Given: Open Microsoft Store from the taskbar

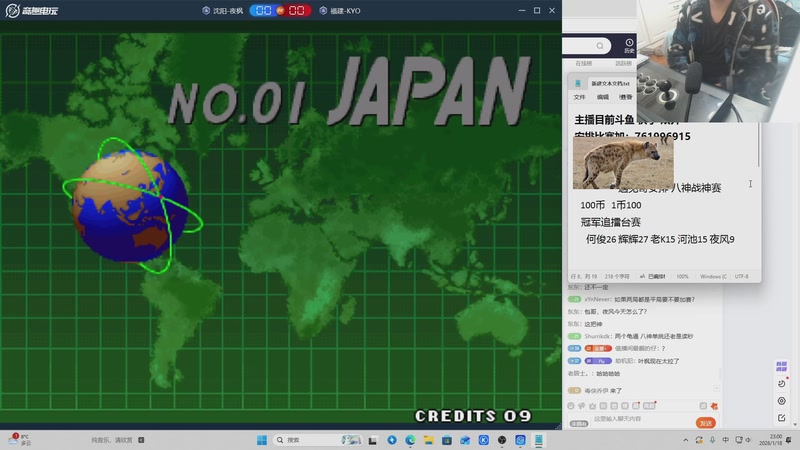Looking at the screenshot, I should click(x=447, y=440).
